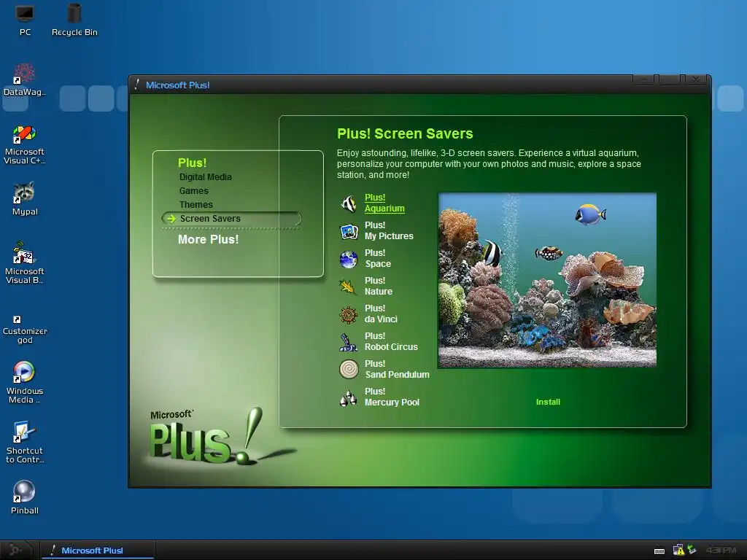
Task: Click the Plus! heading in the sidebar
Action: click(193, 163)
